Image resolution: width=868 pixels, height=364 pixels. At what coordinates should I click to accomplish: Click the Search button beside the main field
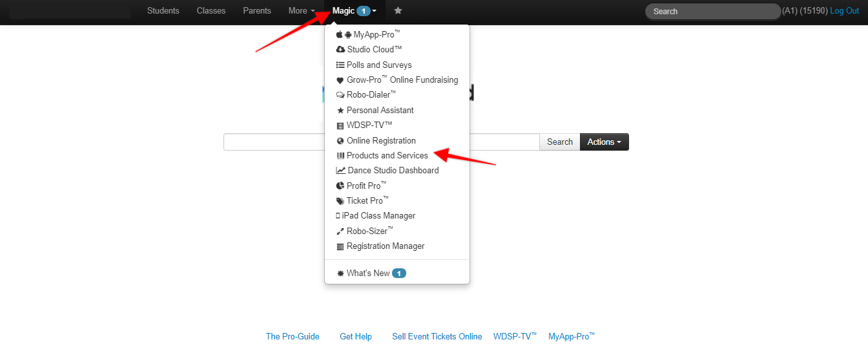(560, 142)
